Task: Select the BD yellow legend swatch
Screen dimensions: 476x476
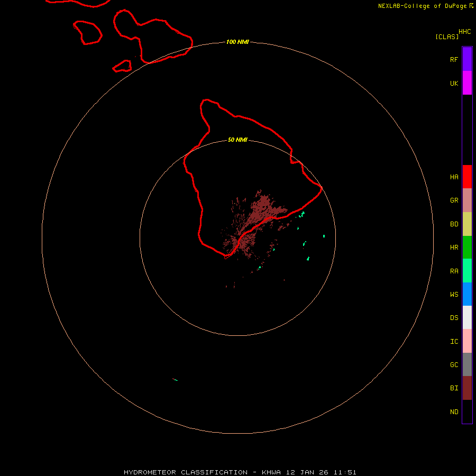Action: point(467,224)
